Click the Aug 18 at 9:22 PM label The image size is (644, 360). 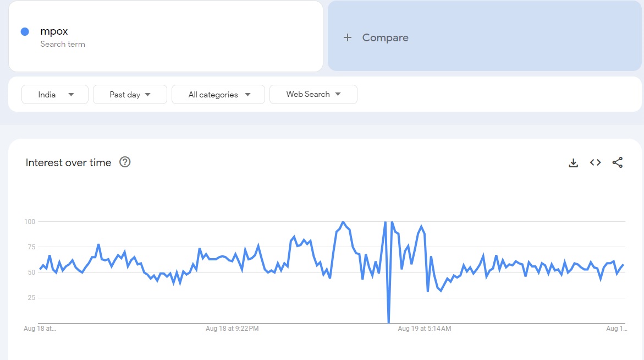(232, 329)
